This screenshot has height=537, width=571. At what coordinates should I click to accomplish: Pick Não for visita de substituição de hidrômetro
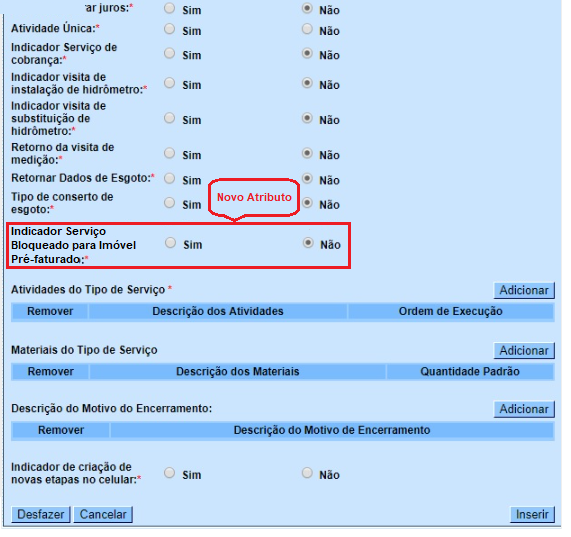click(x=307, y=118)
